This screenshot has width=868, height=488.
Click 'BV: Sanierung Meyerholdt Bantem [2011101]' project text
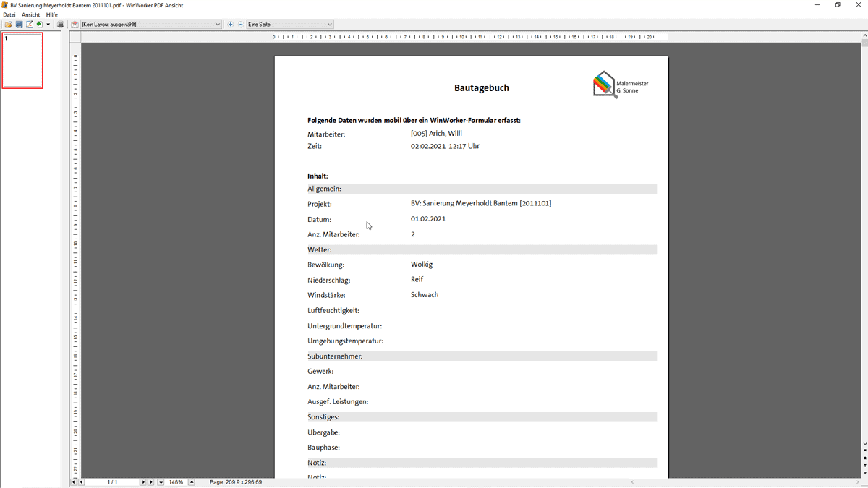481,204
